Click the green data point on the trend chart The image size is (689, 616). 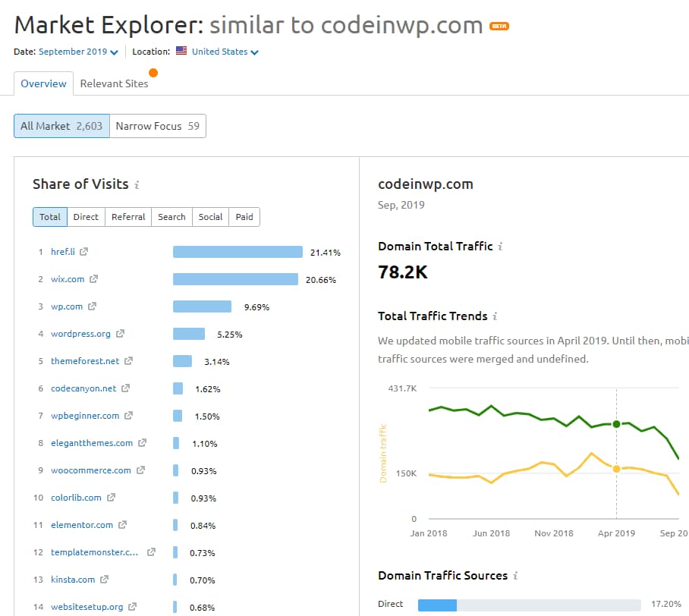click(x=616, y=426)
